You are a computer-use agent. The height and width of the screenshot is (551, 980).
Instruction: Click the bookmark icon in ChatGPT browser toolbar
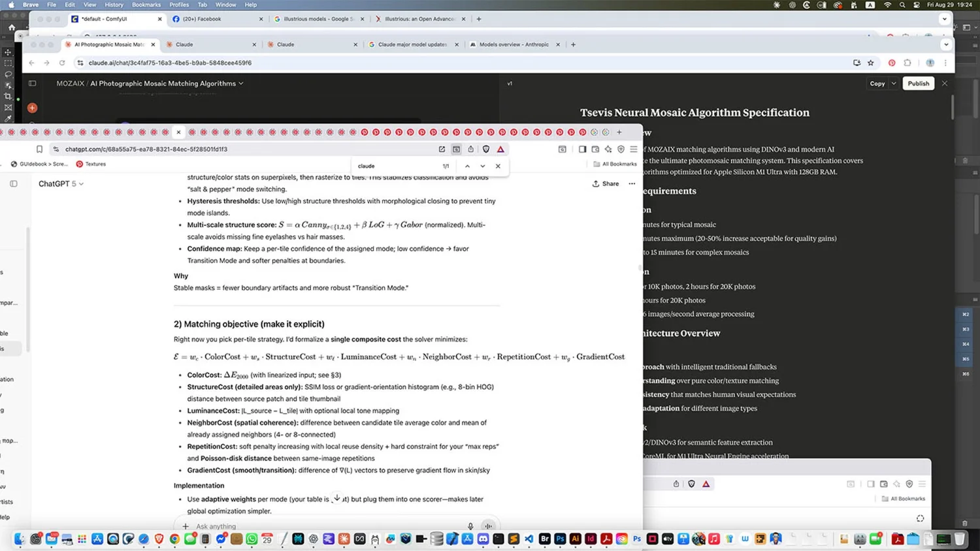coord(39,150)
